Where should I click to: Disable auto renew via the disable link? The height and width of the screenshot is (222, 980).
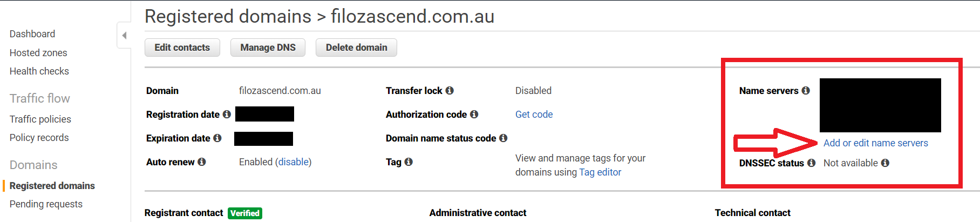pos(294,162)
